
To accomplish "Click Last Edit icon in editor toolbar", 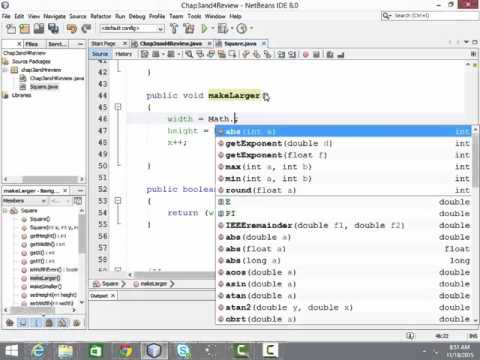I will tap(145, 54).
